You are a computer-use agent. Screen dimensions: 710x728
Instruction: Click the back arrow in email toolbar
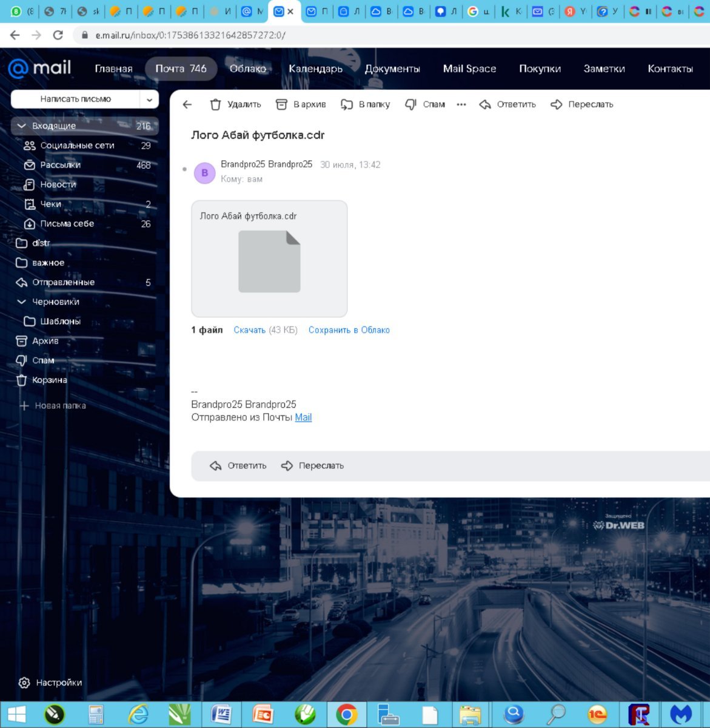pos(187,104)
